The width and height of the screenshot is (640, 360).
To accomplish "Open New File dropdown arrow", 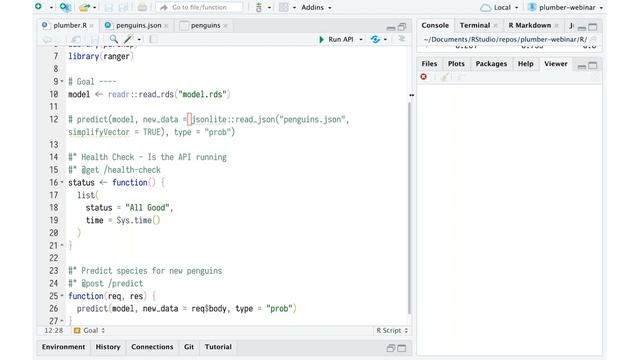I will pos(51,7).
